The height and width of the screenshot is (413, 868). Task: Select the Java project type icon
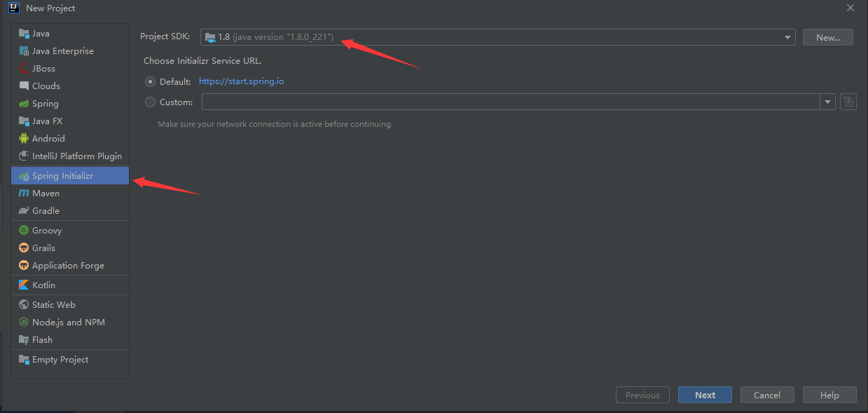[24, 34]
